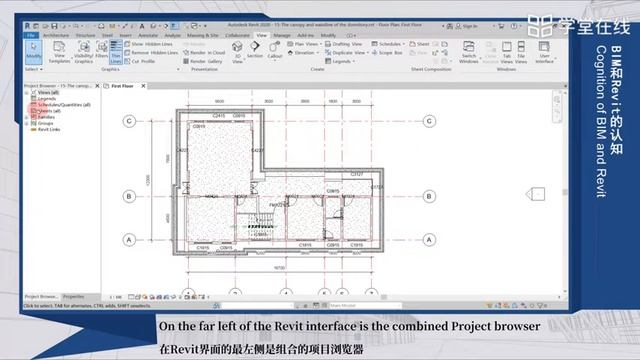Open the Elevation dropdown
The width and height of the screenshot is (640, 360).
304,53
